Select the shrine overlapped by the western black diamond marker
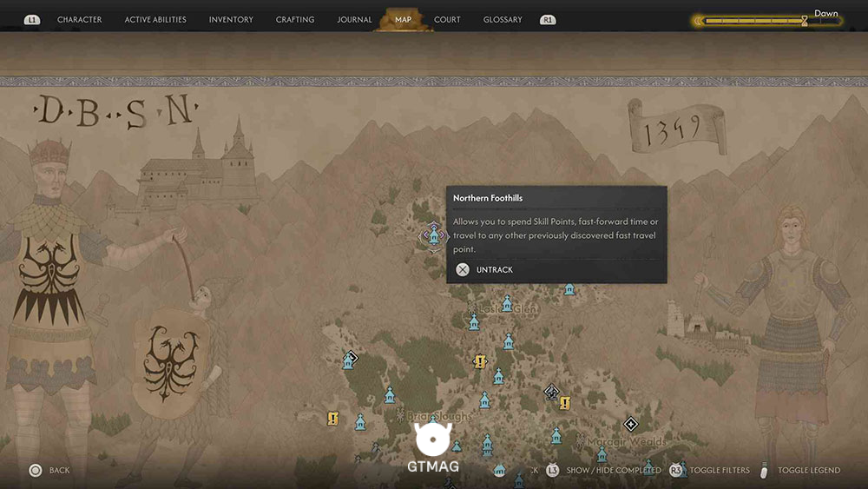Screen dimensions: 868x489 pyautogui.click(x=348, y=361)
